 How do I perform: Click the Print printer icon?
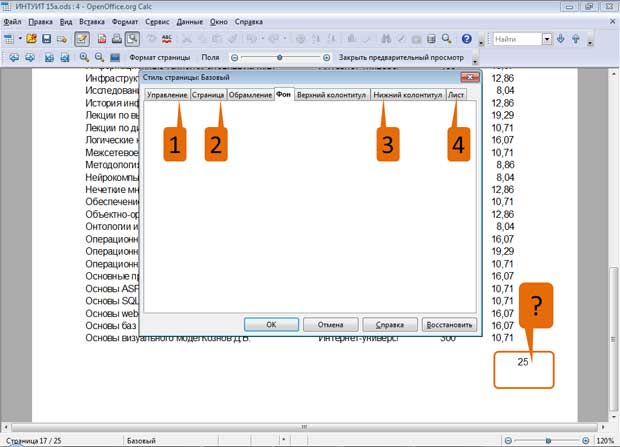coord(117,39)
